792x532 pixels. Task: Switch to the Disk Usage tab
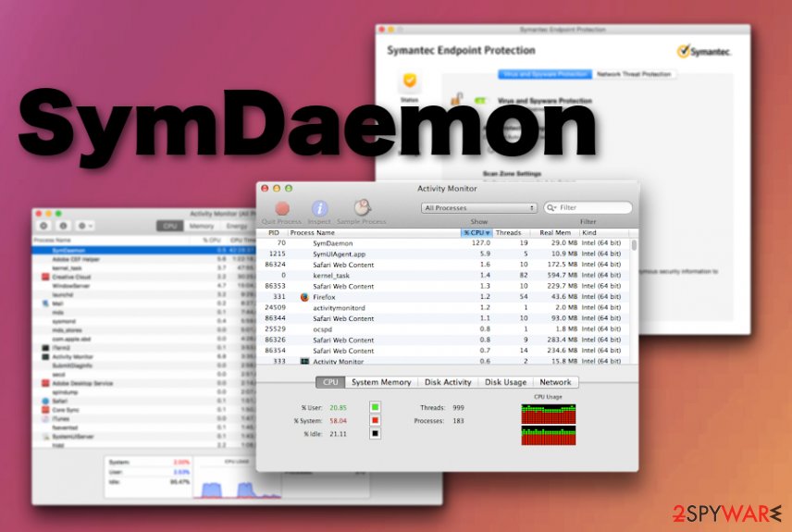tap(505, 382)
